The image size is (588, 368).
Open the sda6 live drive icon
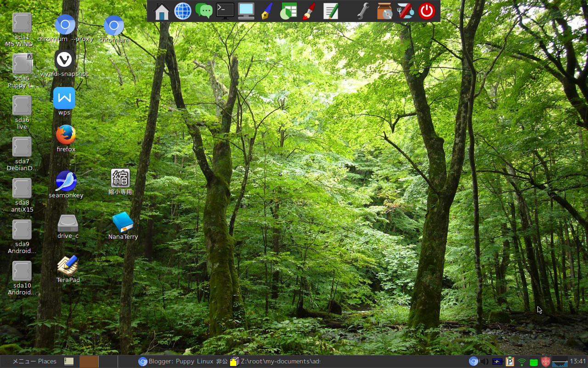coord(22,105)
